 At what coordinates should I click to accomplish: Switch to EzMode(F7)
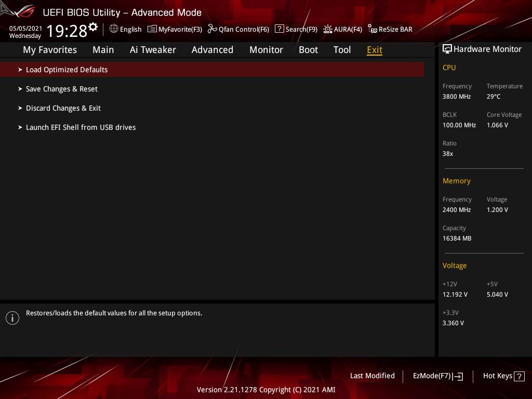click(432, 376)
